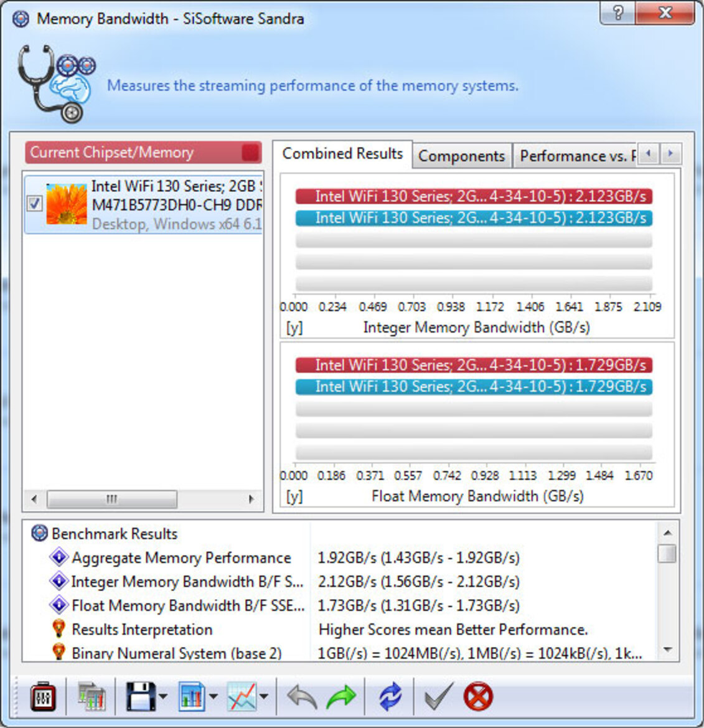Open the save icon dropdown arrow
Viewport: 704px width, 728px height.
[x=163, y=696]
